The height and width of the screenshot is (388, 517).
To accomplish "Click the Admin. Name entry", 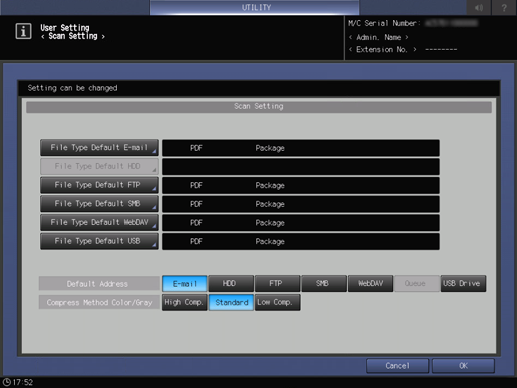I will pos(379,37).
